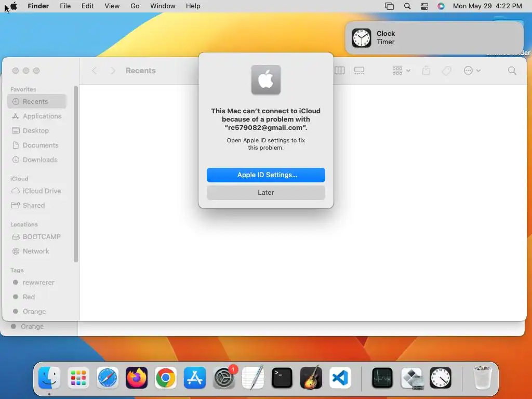Open Spotlight search in menu bar
The width and height of the screenshot is (532, 399).
[x=407, y=6]
